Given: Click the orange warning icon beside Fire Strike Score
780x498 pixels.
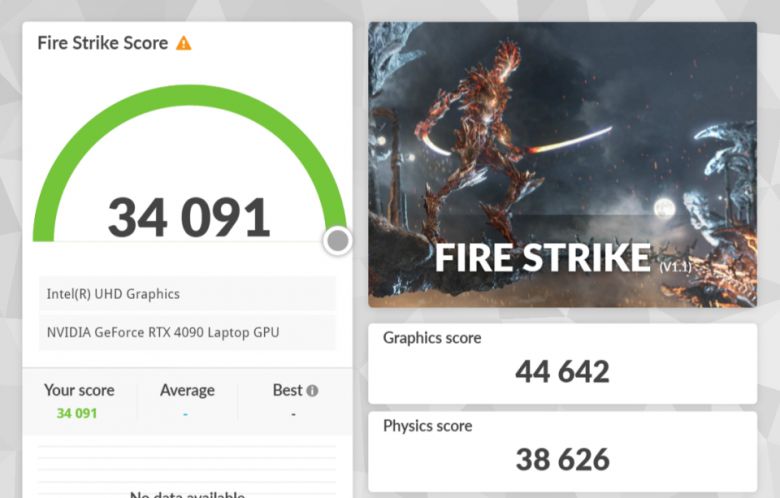Looking at the screenshot, I should 183,43.
